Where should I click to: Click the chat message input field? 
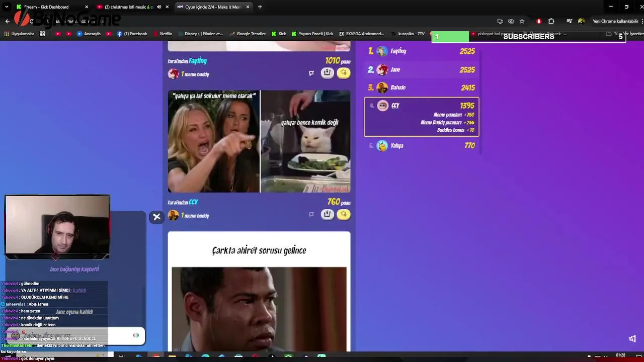coord(75,335)
